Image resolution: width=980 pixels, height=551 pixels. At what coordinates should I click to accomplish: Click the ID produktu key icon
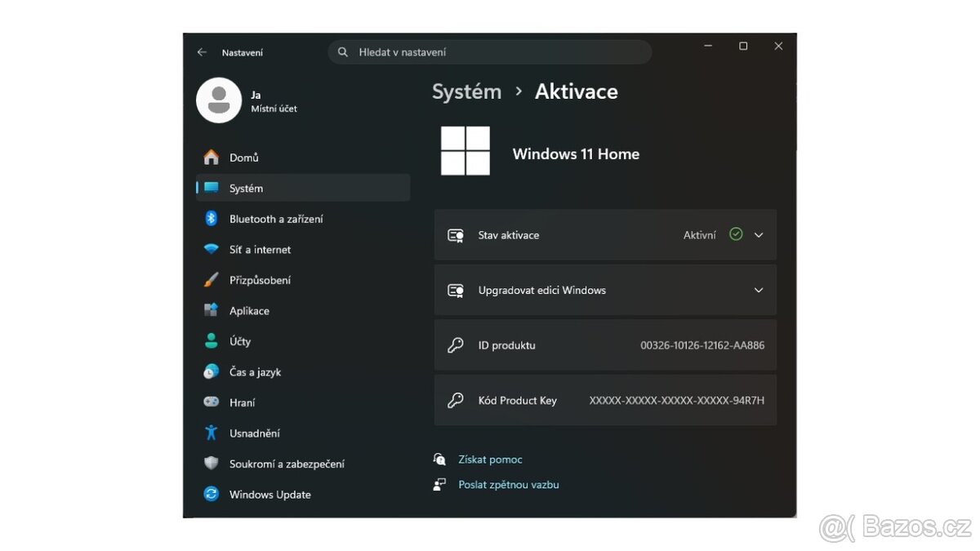456,345
